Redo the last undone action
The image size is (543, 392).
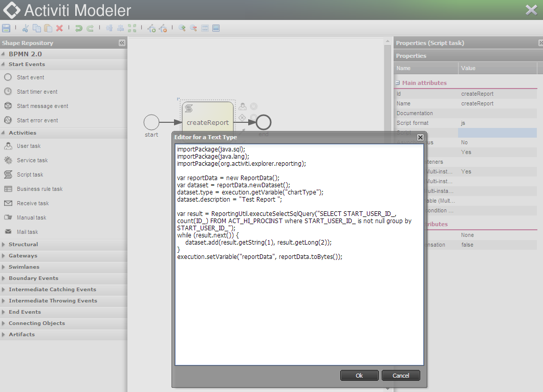pos(90,28)
